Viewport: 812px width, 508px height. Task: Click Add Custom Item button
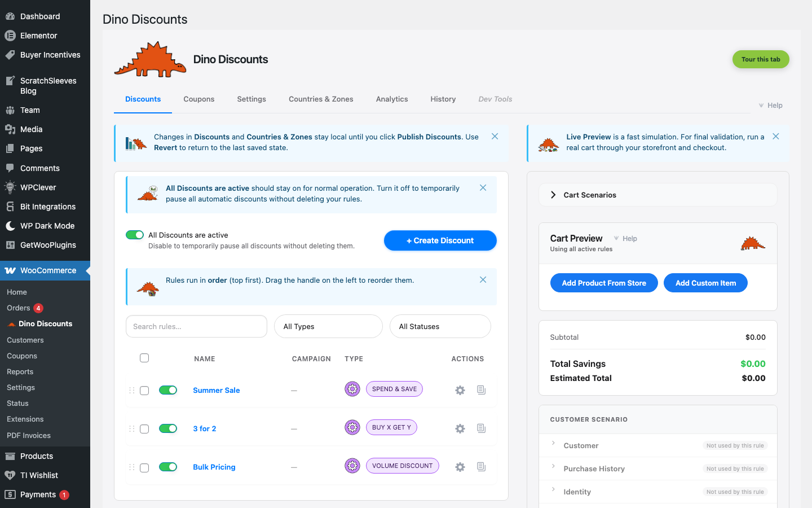point(705,283)
